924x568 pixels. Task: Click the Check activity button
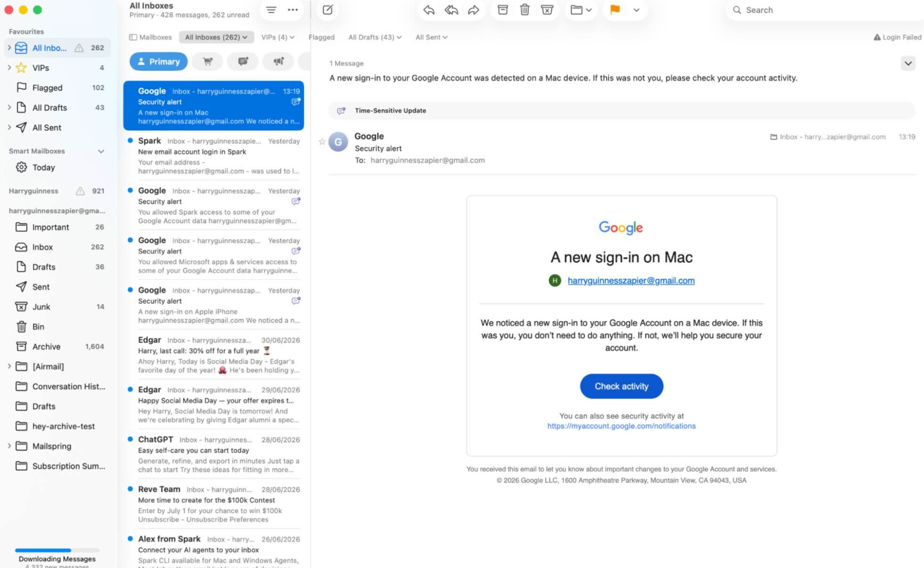coord(621,386)
